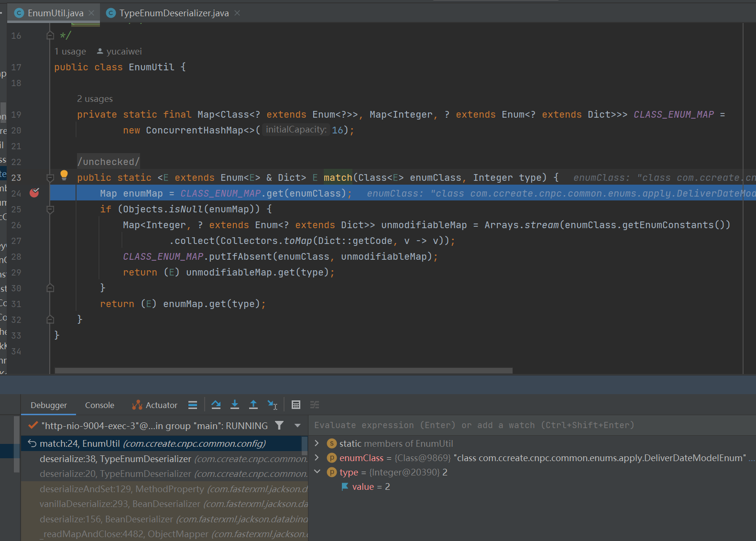
Task: Click the Step Out icon
Action: (253, 405)
